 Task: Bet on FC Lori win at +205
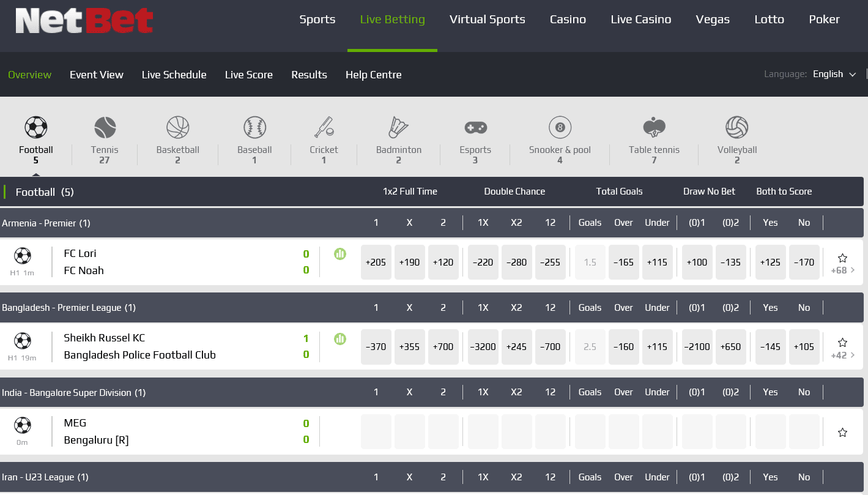[x=376, y=262]
